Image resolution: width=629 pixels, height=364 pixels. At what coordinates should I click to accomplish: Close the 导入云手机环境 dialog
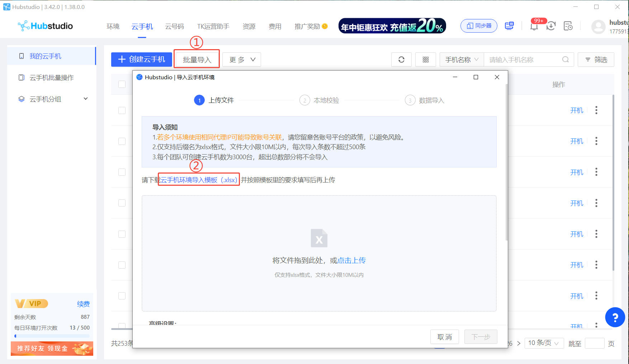[x=497, y=77]
